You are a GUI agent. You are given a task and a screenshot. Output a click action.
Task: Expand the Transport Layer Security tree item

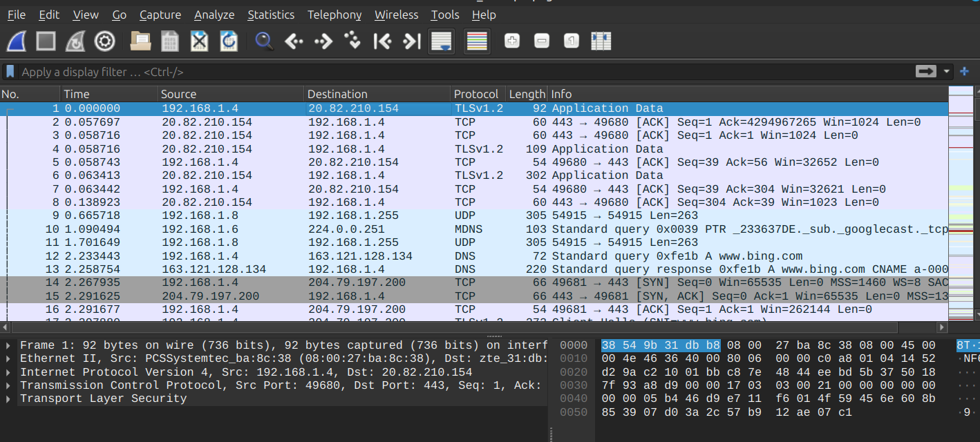click(8, 398)
